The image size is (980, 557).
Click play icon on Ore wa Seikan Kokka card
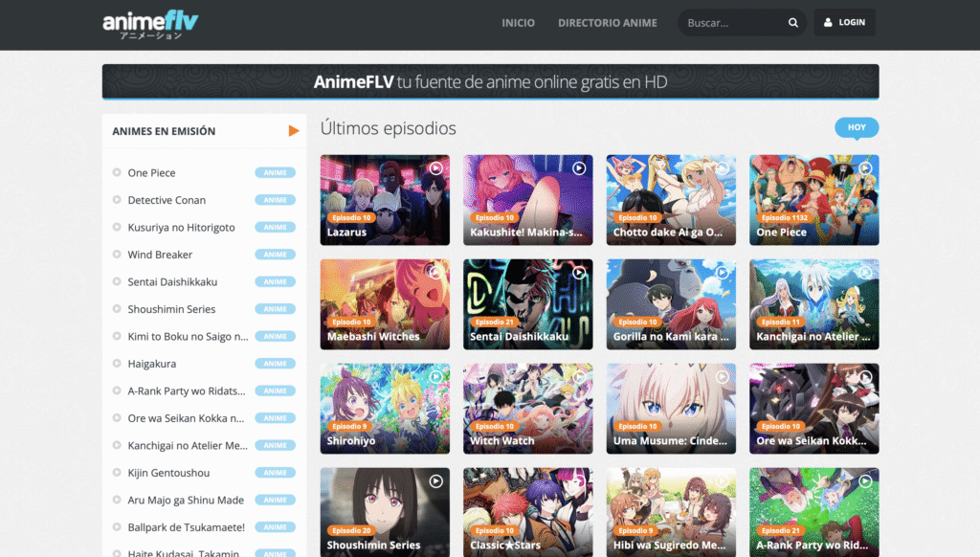pos(865,377)
